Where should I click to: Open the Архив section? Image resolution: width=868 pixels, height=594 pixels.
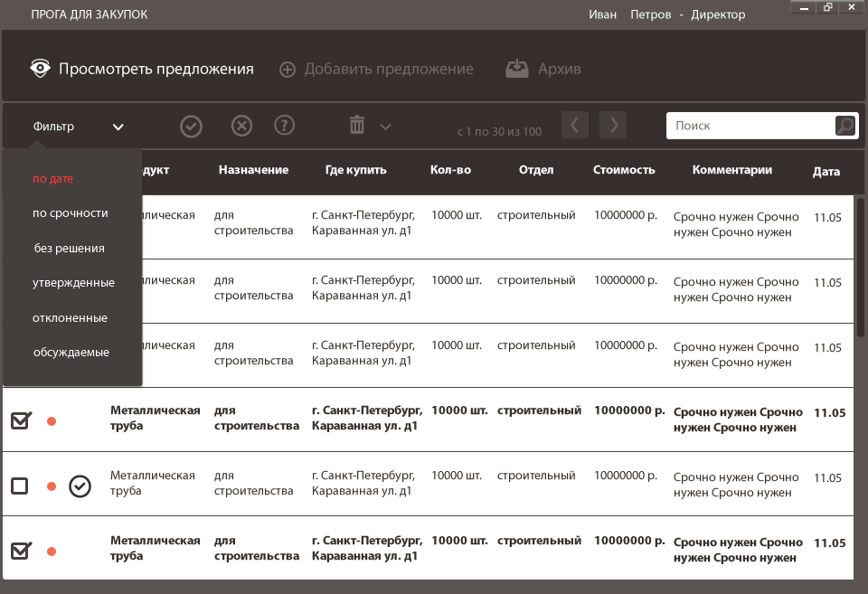(543, 69)
